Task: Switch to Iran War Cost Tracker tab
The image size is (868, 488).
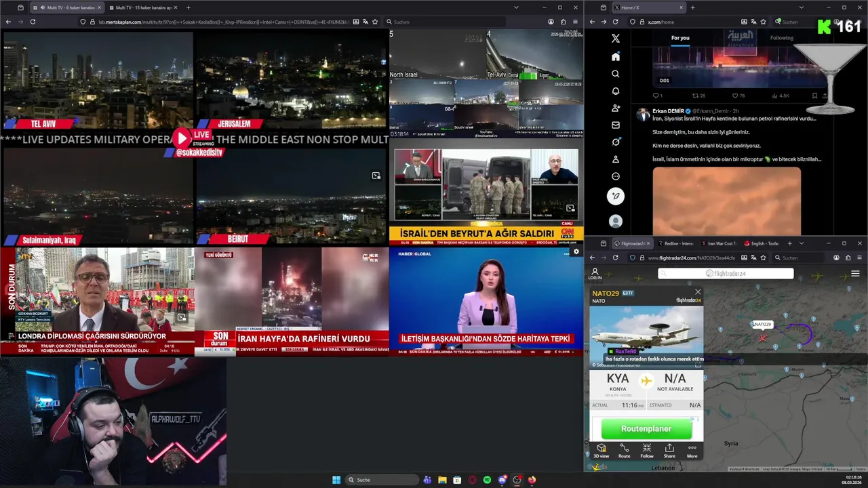Action: click(x=719, y=243)
